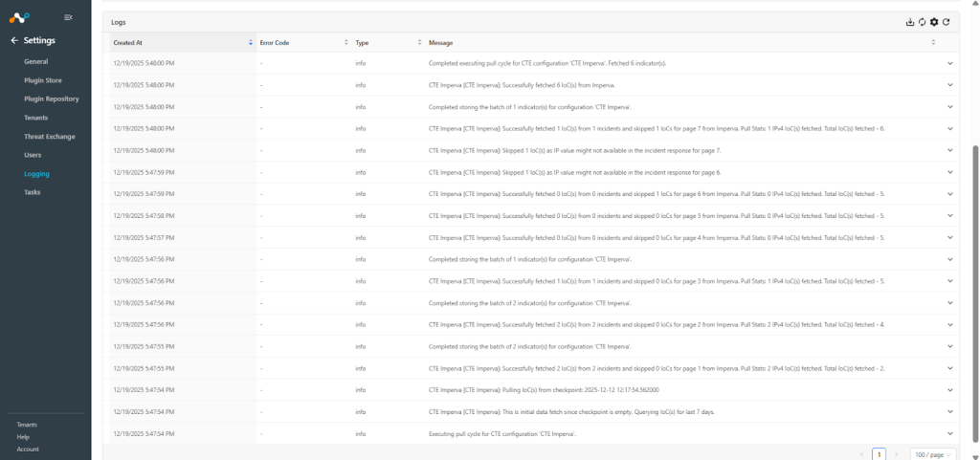Click 'info' type in page 5 row

[x=361, y=215]
